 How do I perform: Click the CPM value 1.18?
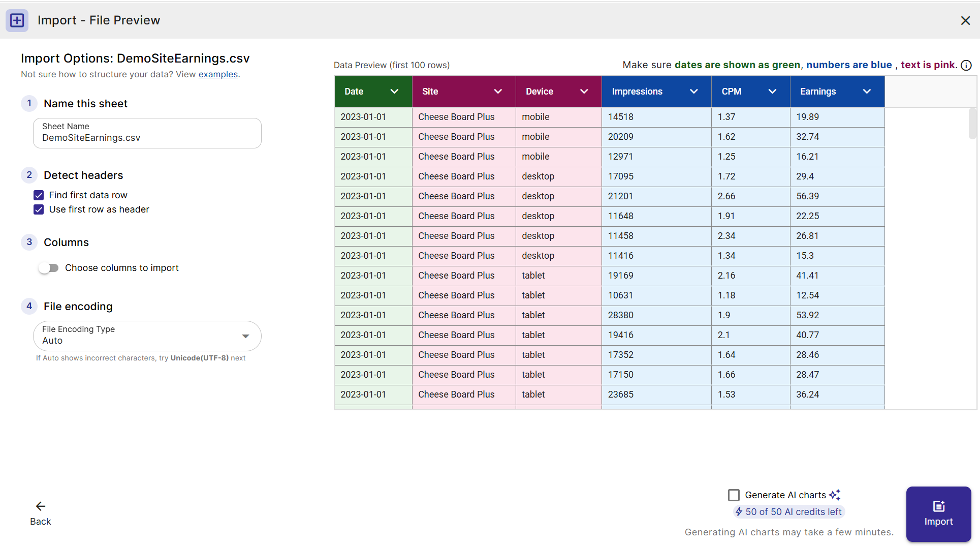click(x=751, y=295)
